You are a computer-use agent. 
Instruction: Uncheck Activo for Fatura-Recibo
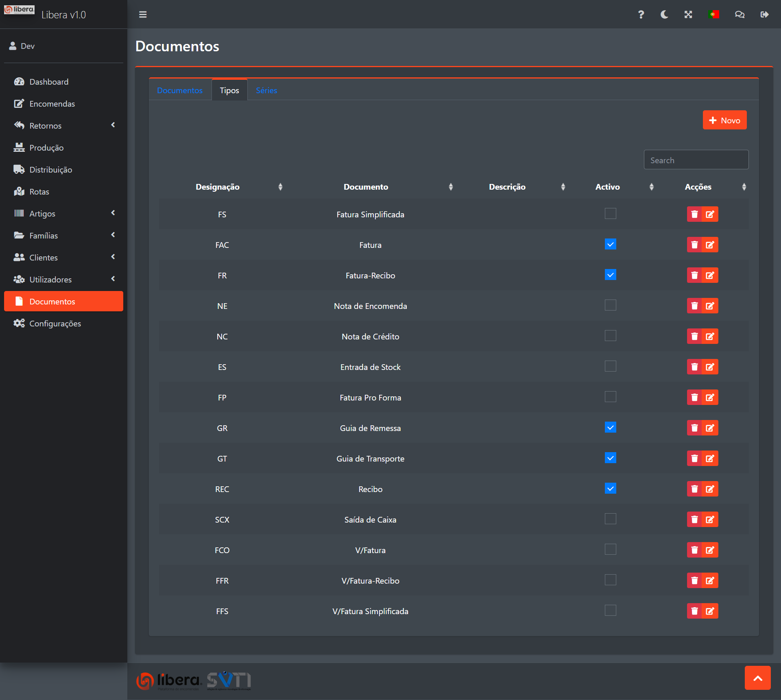[x=610, y=275]
